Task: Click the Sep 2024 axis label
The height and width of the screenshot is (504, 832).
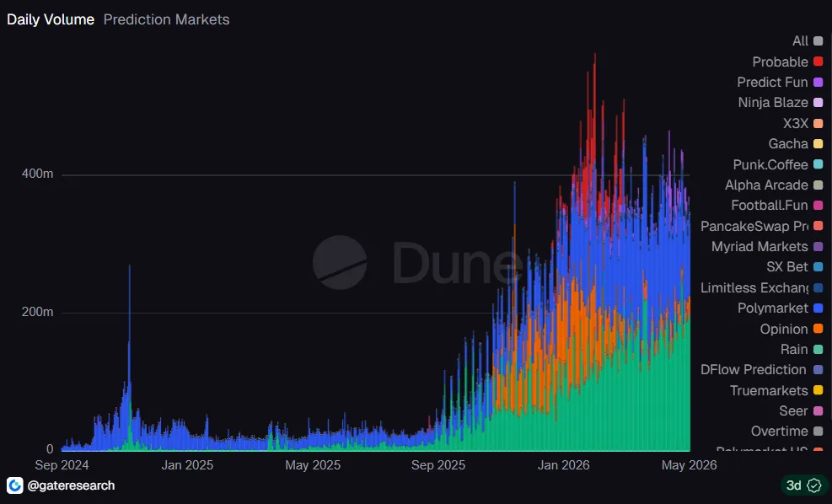Action: coord(62,465)
